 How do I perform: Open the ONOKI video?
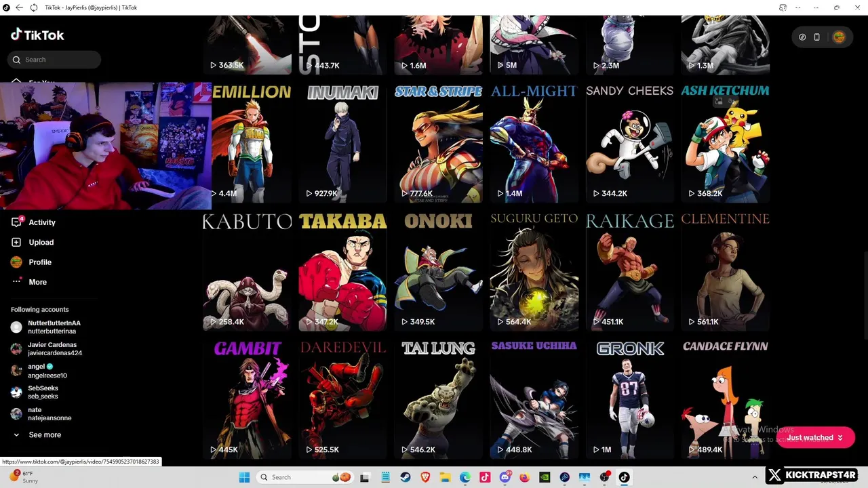[x=439, y=271]
